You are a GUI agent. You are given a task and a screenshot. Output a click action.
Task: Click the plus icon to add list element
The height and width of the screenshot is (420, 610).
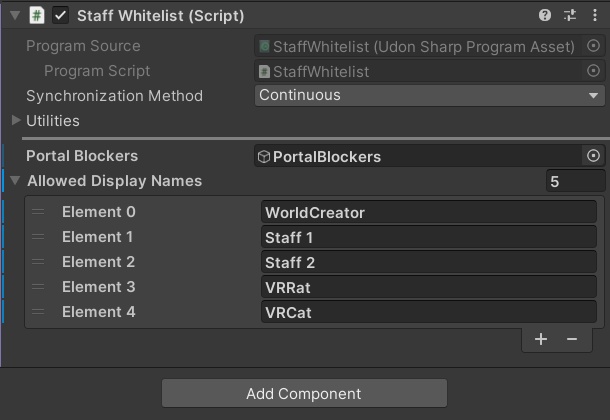541,339
